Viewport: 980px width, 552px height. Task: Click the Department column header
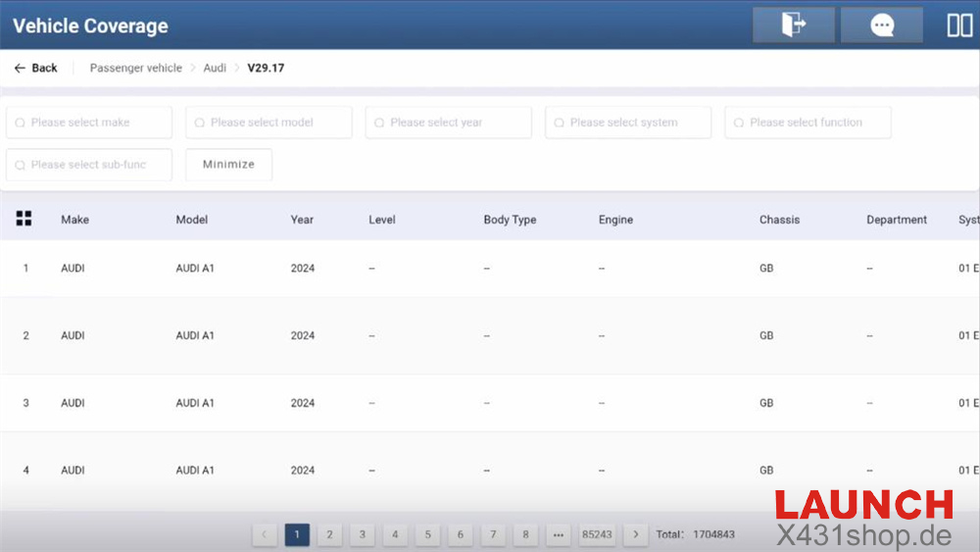point(897,220)
